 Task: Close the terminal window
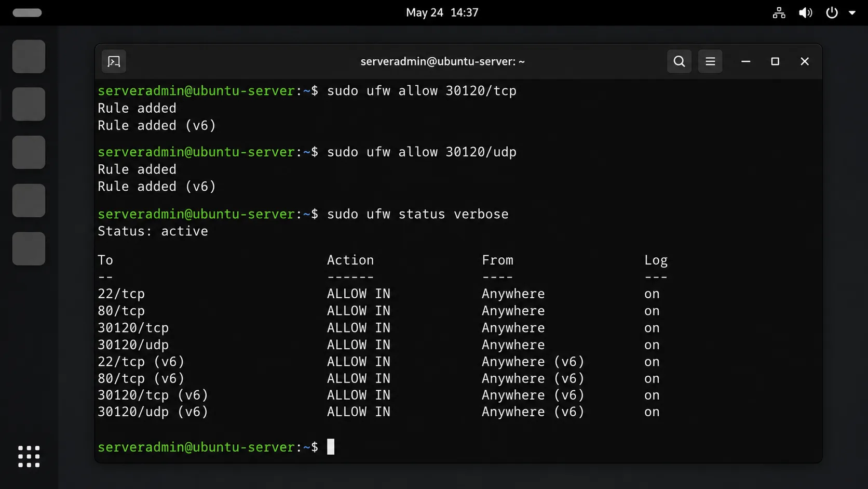pyautogui.click(x=805, y=61)
